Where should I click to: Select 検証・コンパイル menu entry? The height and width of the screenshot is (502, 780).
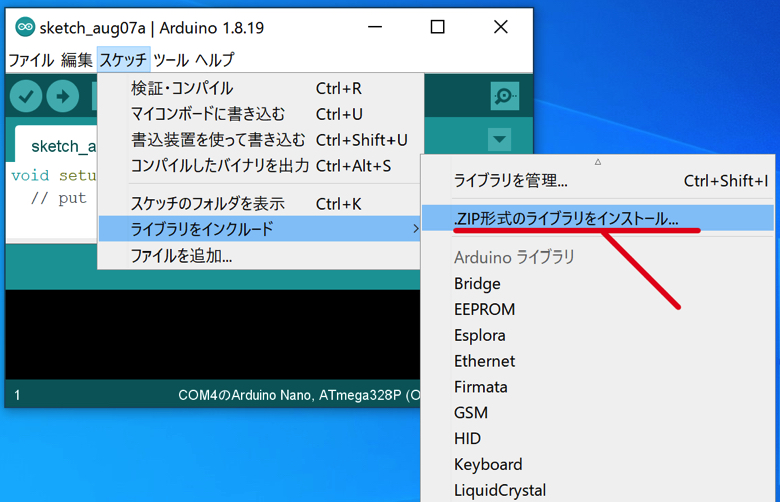pyautogui.click(x=261, y=89)
